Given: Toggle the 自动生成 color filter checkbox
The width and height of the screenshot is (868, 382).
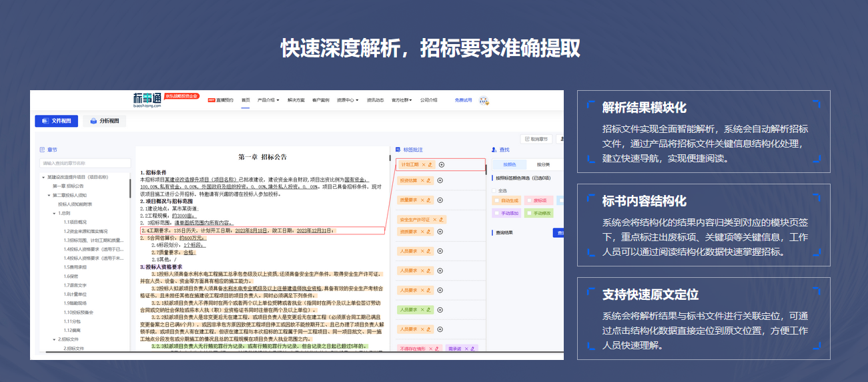Looking at the screenshot, I should pos(496,200).
